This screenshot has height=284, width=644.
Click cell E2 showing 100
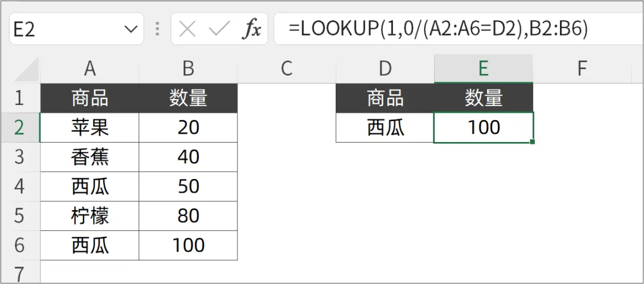coord(483,127)
